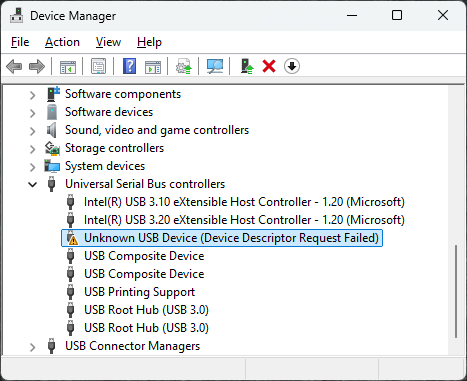467x381 pixels.
Task: Click the red X Uninstall device icon
Action: pos(269,66)
